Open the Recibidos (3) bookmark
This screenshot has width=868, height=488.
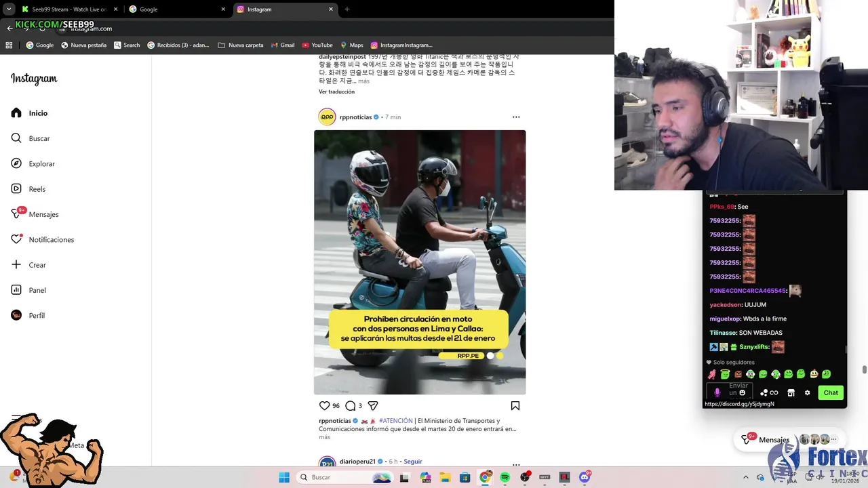[x=178, y=45]
